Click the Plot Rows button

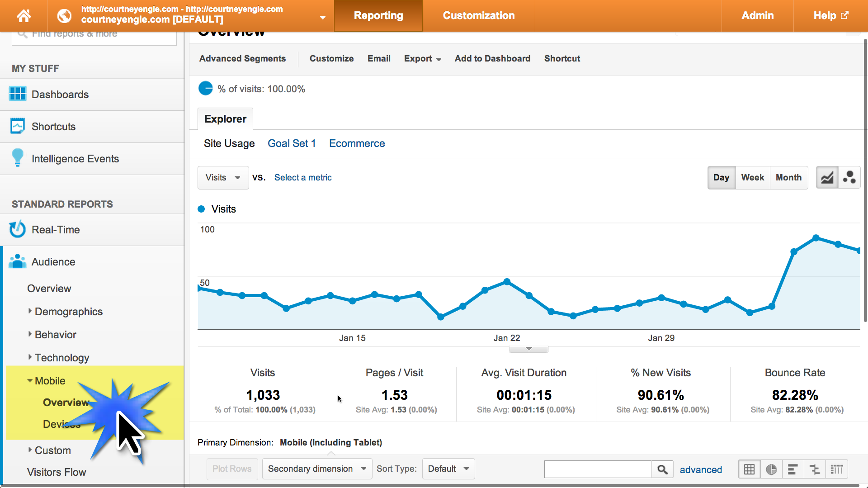click(232, 469)
